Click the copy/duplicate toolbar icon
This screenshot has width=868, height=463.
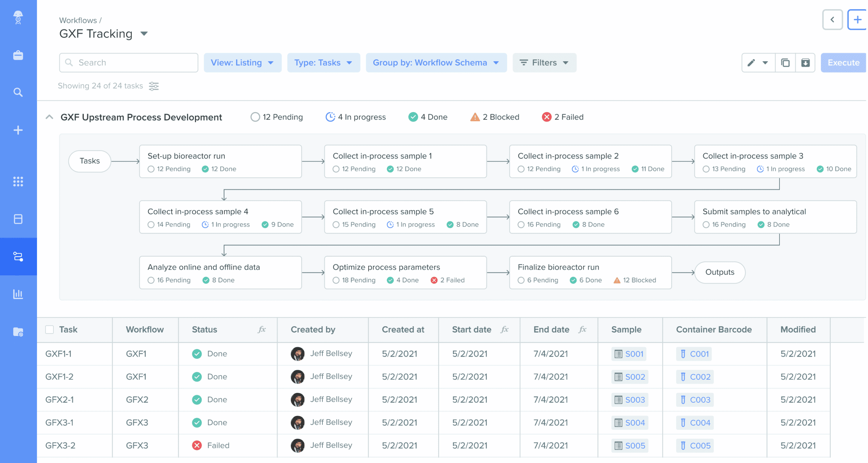[x=785, y=63]
